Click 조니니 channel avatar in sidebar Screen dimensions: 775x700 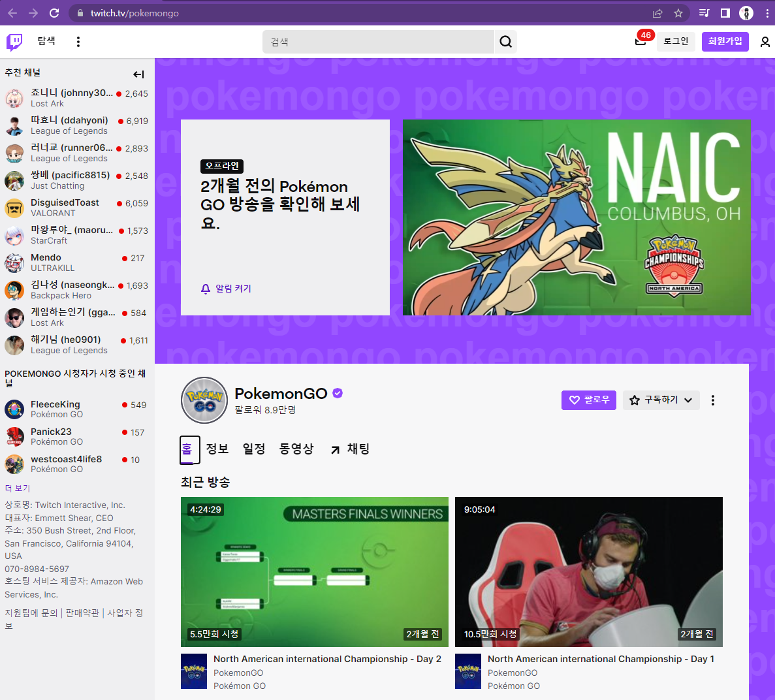(14, 99)
